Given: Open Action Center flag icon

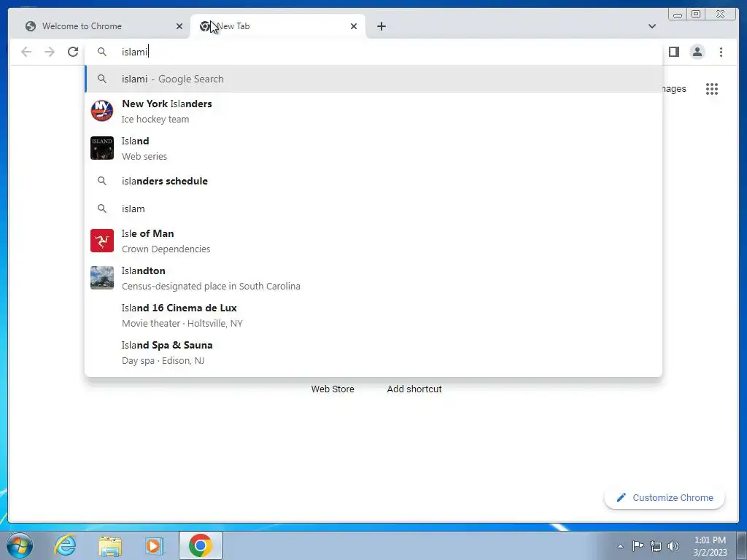Looking at the screenshot, I should pyautogui.click(x=638, y=545).
